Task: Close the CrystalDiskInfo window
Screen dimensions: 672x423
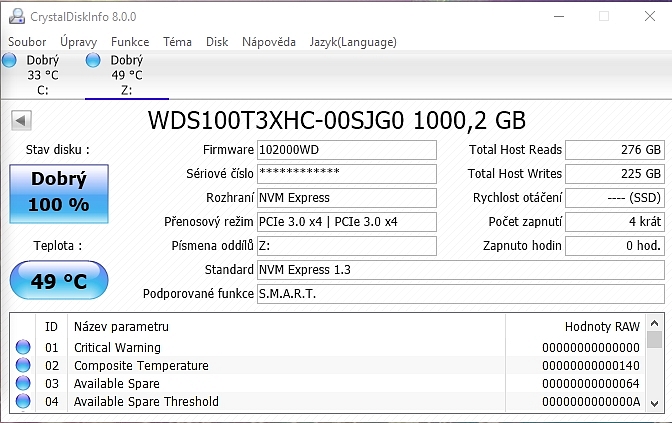Action: click(x=650, y=16)
